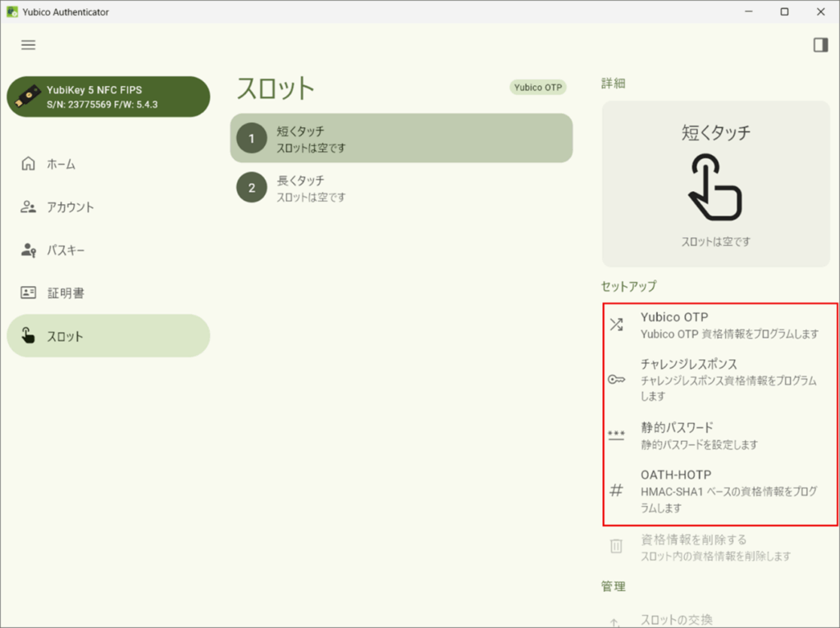840x628 pixels.
Task: Program a Yubico OTP credential
Action: click(719, 325)
